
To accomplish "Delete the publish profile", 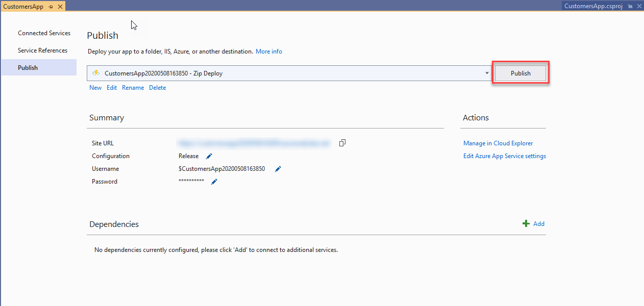I will [157, 88].
